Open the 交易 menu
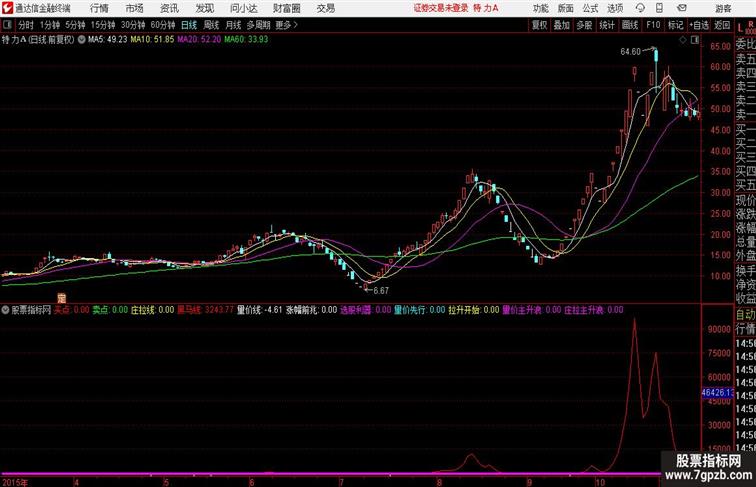The width and height of the screenshot is (756, 487). (x=325, y=8)
